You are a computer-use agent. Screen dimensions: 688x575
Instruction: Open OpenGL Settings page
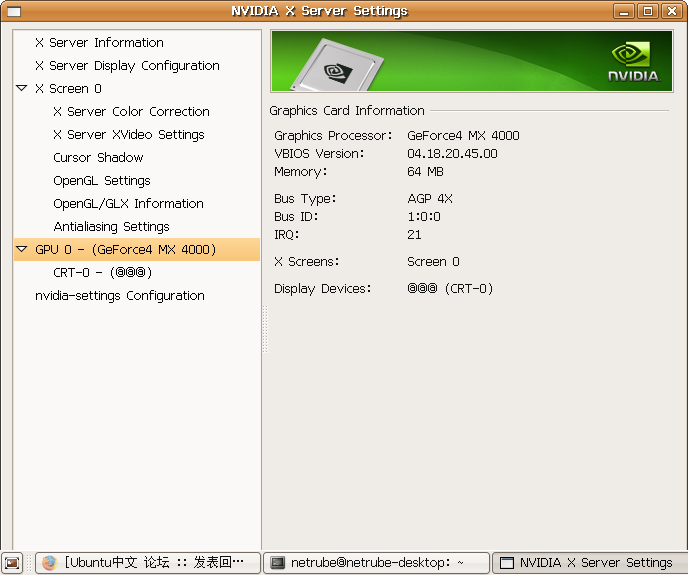[102, 181]
